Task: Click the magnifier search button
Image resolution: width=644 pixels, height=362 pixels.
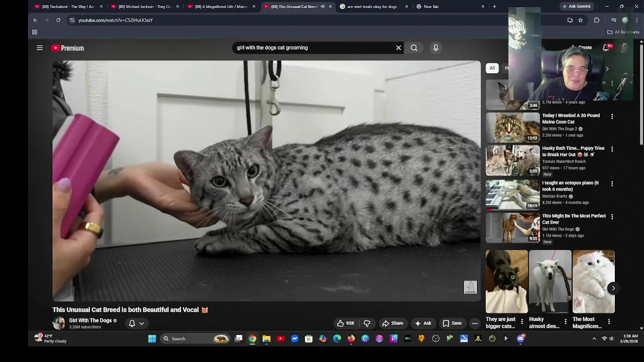Action: point(414,48)
